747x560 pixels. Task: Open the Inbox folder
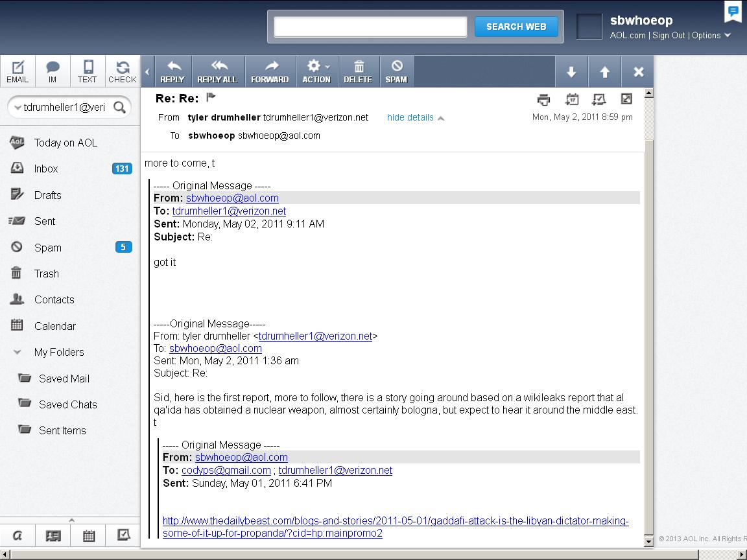tap(46, 169)
